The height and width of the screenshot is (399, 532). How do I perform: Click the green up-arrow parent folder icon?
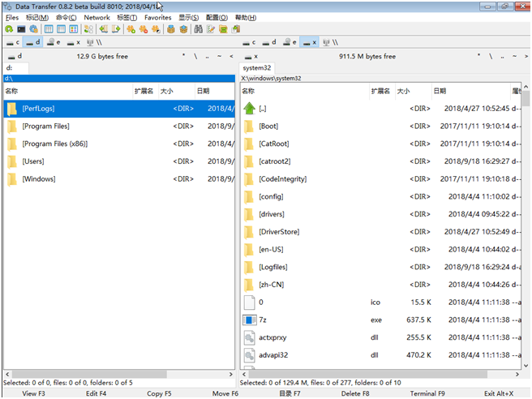click(x=249, y=109)
